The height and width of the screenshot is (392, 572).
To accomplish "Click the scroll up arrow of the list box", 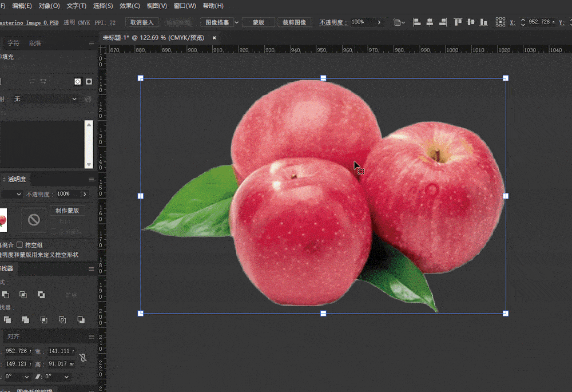I will [x=89, y=124].
